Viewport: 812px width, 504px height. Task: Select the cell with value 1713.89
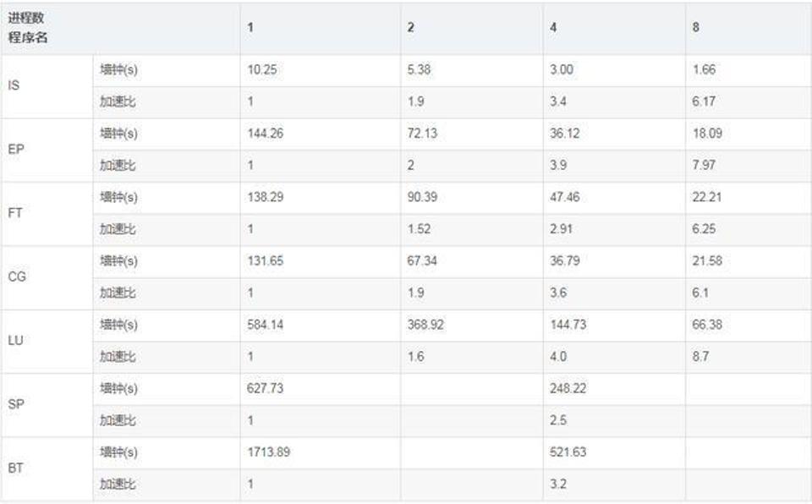(x=320, y=452)
